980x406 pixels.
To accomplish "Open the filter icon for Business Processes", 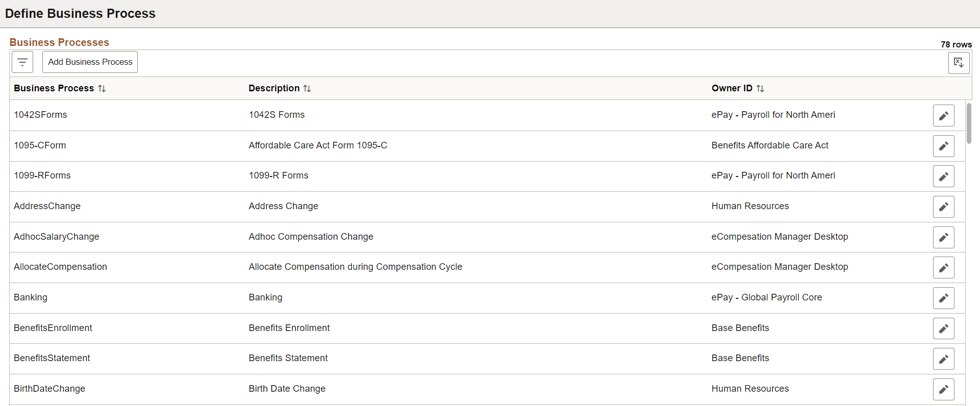I will (22, 62).
